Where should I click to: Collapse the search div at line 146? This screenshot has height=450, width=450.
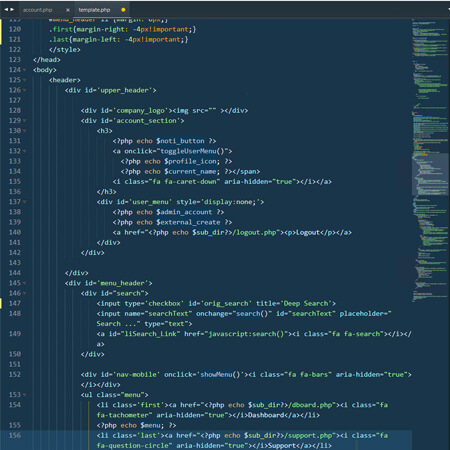[x=24, y=293]
